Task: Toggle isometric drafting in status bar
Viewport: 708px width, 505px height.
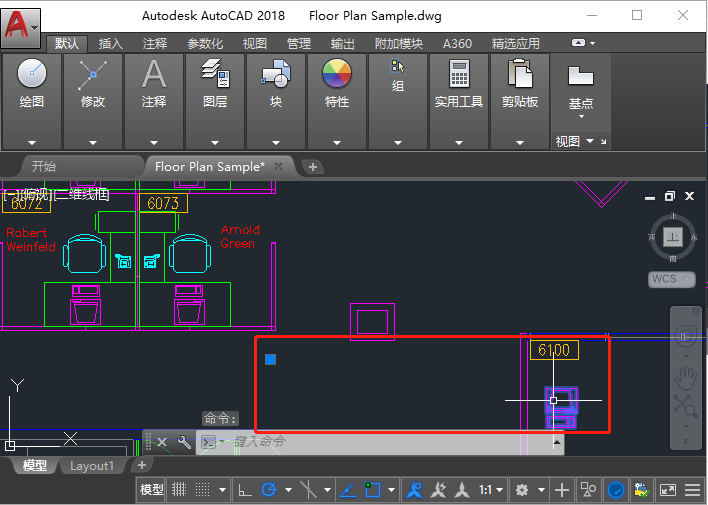Action: click(x=308, y=490)
